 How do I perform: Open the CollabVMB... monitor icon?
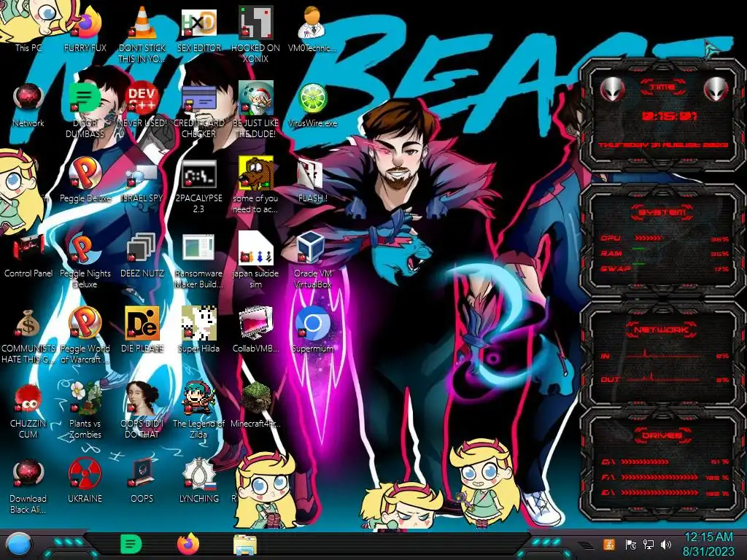pyautogui.click(x=256, y=330)
